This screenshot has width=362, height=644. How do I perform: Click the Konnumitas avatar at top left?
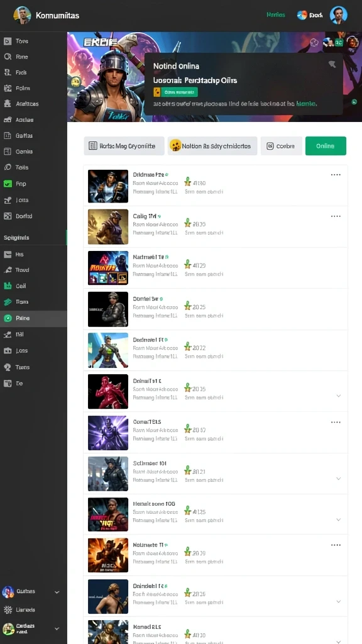click(x=22, y=15)
